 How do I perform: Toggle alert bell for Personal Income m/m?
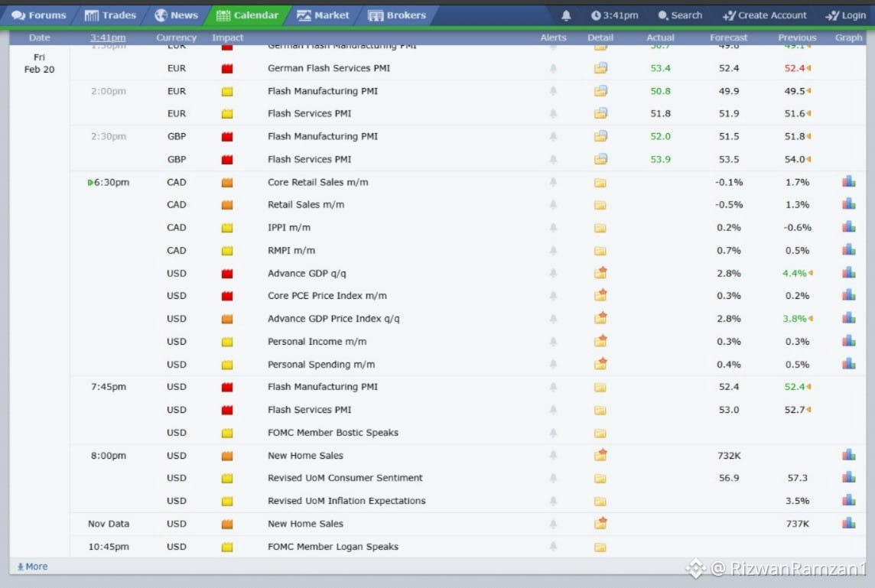coord(553,342)
